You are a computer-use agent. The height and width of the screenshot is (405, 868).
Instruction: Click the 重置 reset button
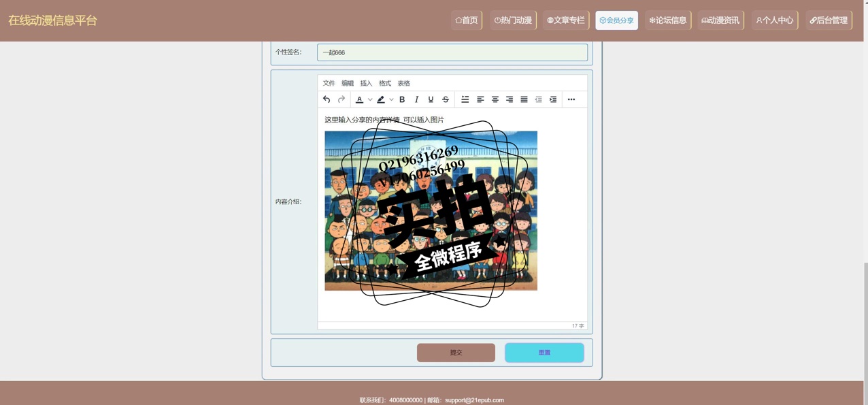coord(544,353)
